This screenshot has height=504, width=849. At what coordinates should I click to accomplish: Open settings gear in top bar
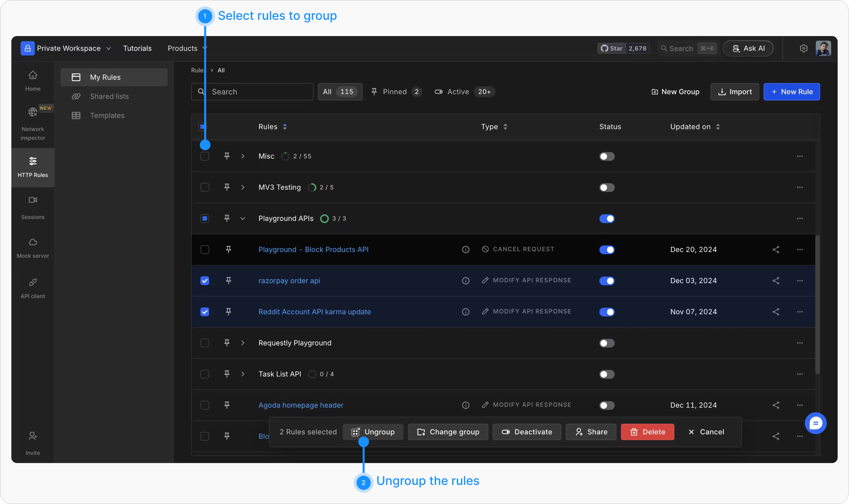[x=803, y=48]
